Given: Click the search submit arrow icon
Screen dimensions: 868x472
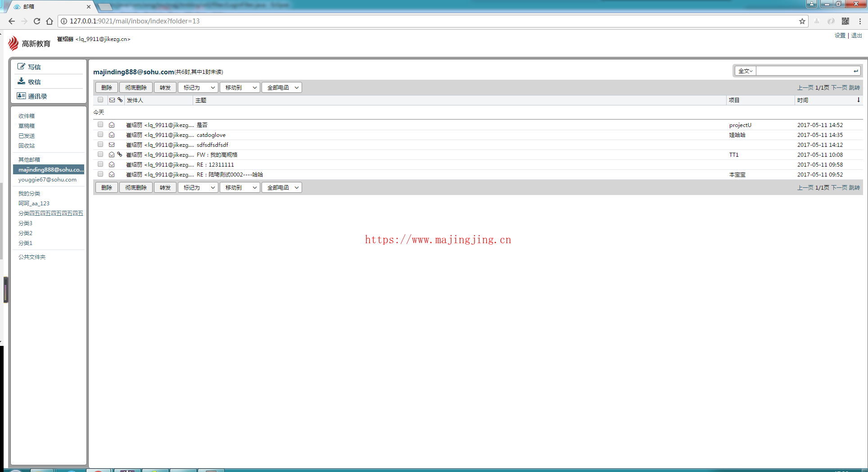Looking at the screenshot, I should coord(855,71).
